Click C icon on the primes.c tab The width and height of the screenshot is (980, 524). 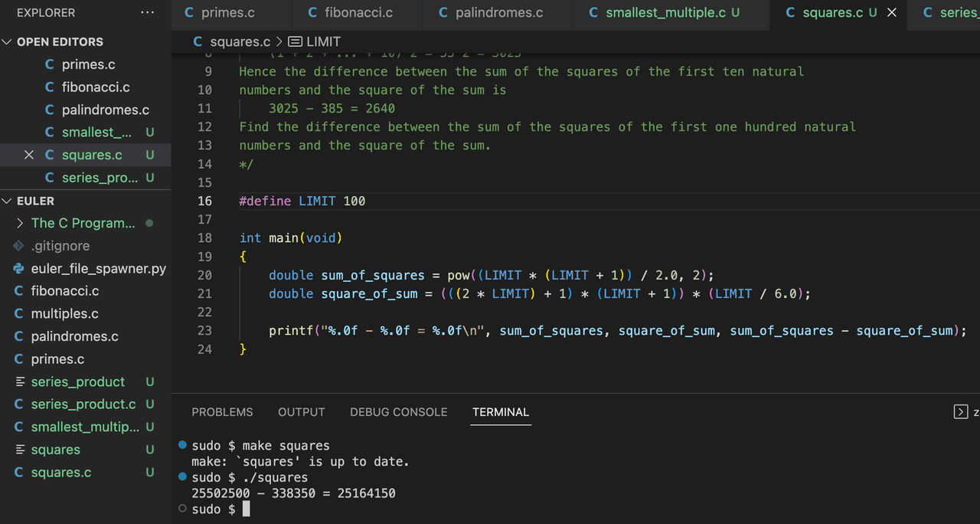pos(189,13)
